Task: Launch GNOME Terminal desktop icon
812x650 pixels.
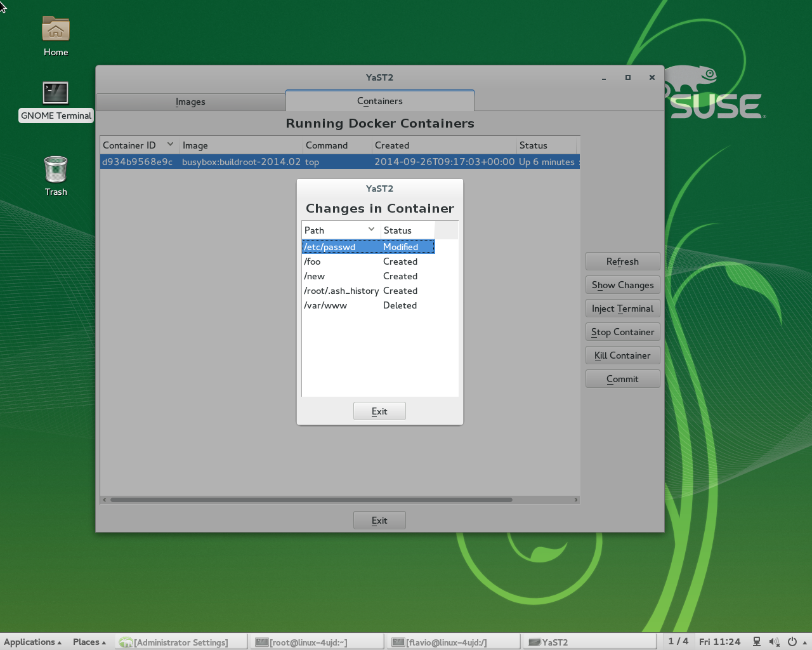Action: pos(56,102)
